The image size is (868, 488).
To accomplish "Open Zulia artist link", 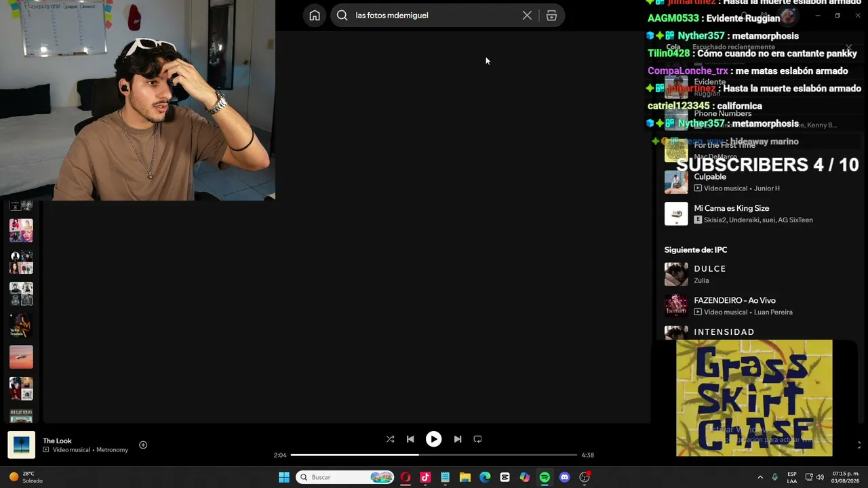I will tap(701, 281).
